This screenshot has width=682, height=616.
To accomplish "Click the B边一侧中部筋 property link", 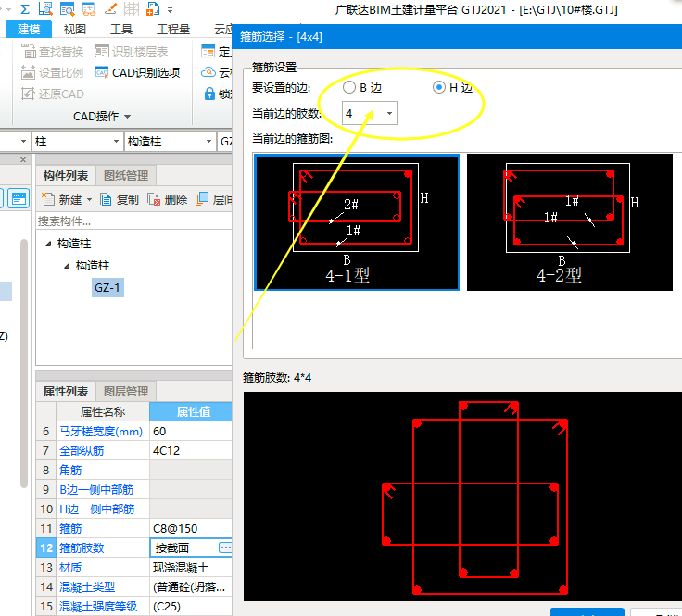I will [x=96, y=490].
